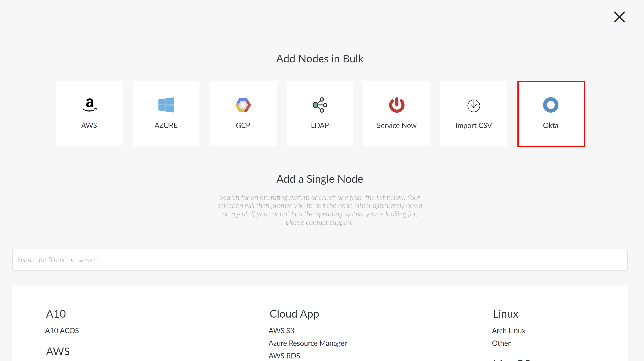
Task: Click Other under the Linux heading
Action: pyautogui.click(x=501, y=343)
